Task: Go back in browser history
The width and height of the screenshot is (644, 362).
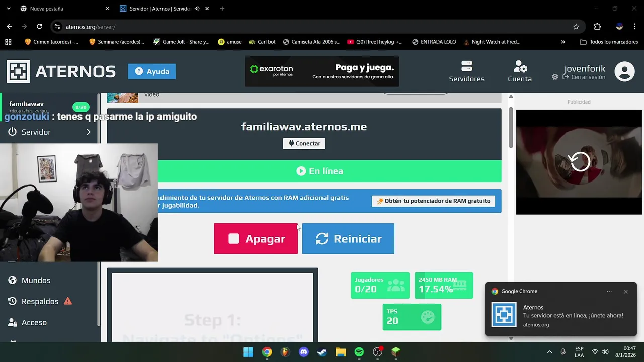Action: 9,27
